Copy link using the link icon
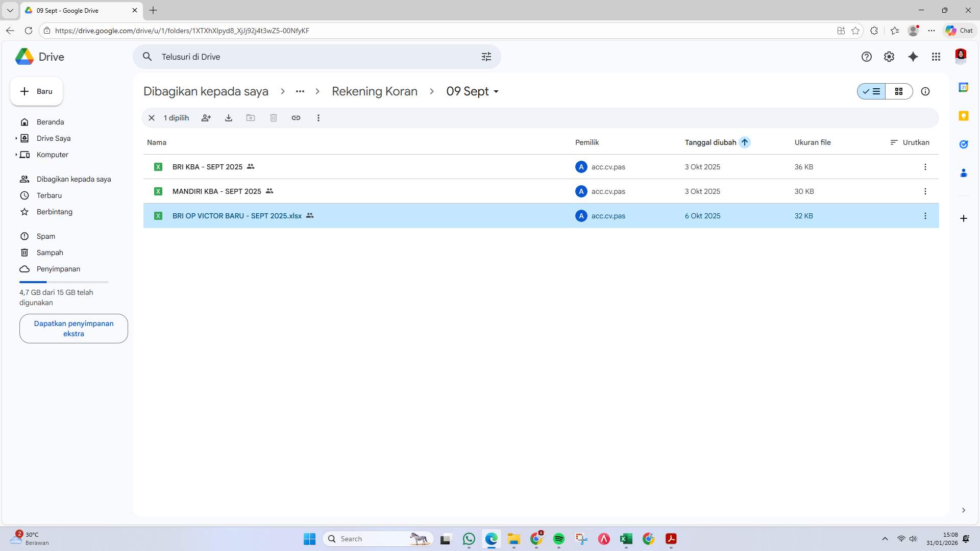This screenshot has height=551, width=980. (297, 118)
